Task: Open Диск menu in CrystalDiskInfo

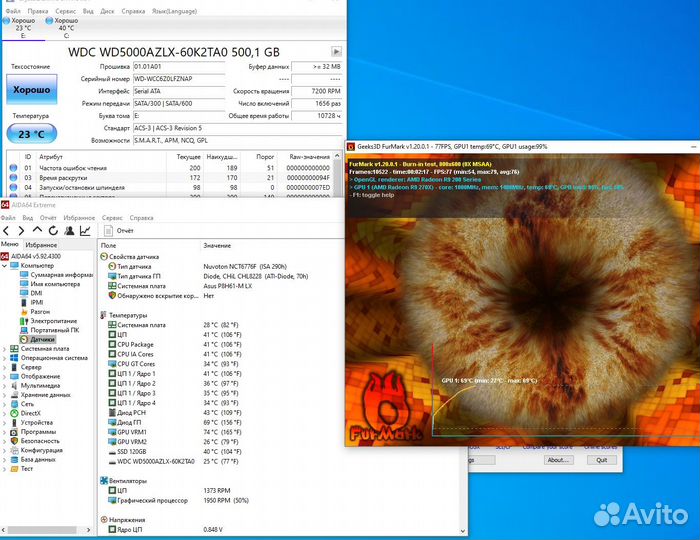Action: pos(107,11)
